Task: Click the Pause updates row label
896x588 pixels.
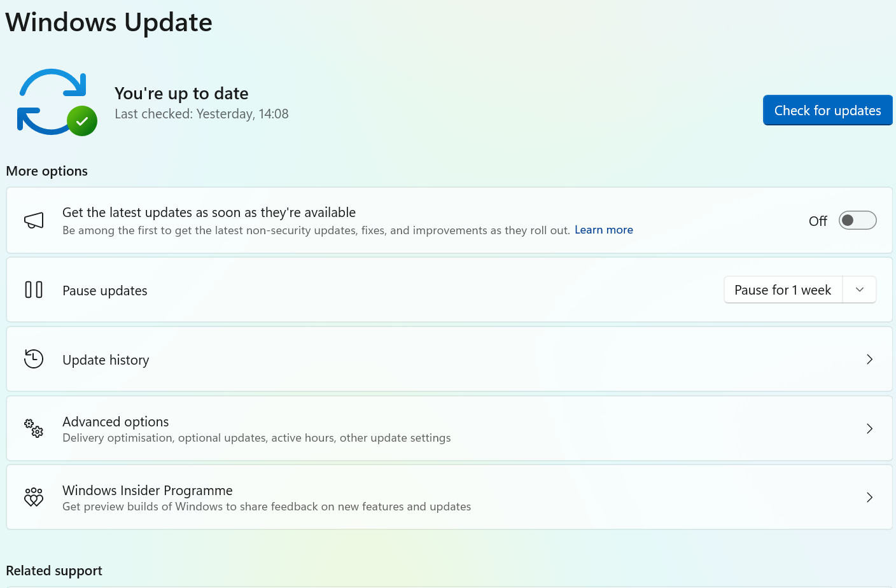Action: coord(105,291)
